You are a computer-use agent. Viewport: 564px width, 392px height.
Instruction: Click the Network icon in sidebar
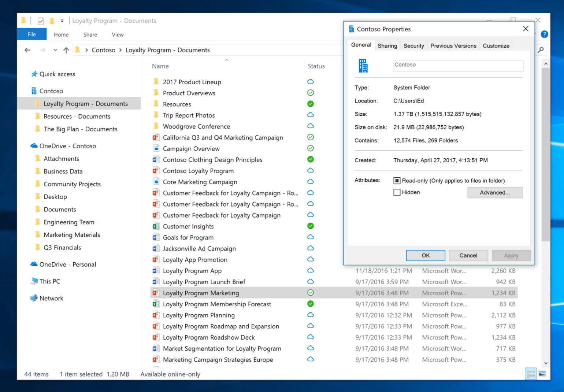point(34,298)
